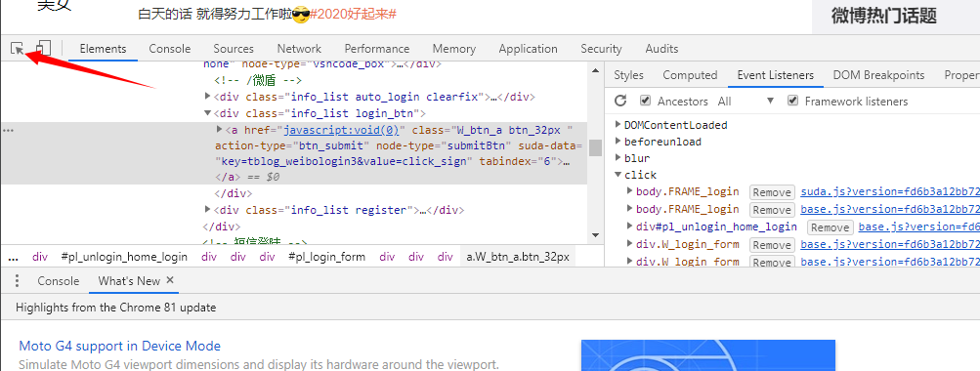The width and height of the screenshot is (980, 371).
Task: Expand the blur event group
Action: click(618, 158)
